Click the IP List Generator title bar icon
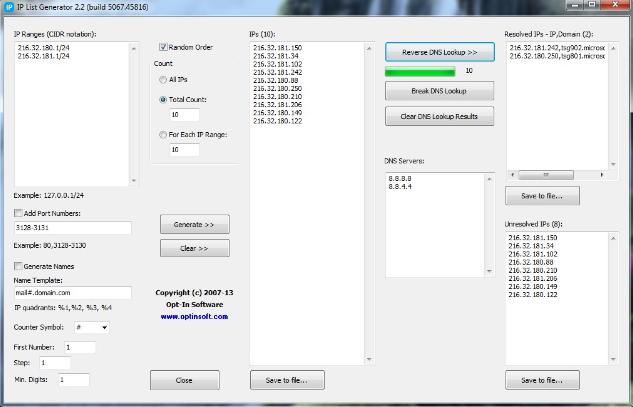 (x=9, y=6)
